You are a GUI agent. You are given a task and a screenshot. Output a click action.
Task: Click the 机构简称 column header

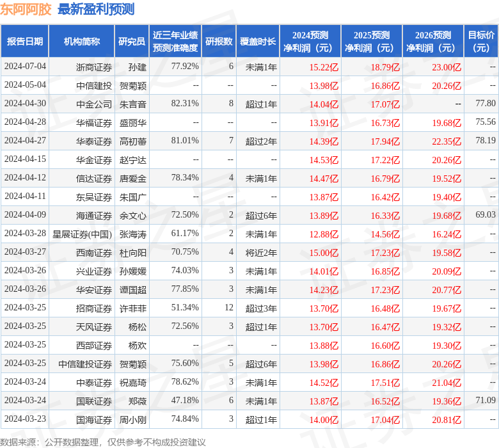82,42
